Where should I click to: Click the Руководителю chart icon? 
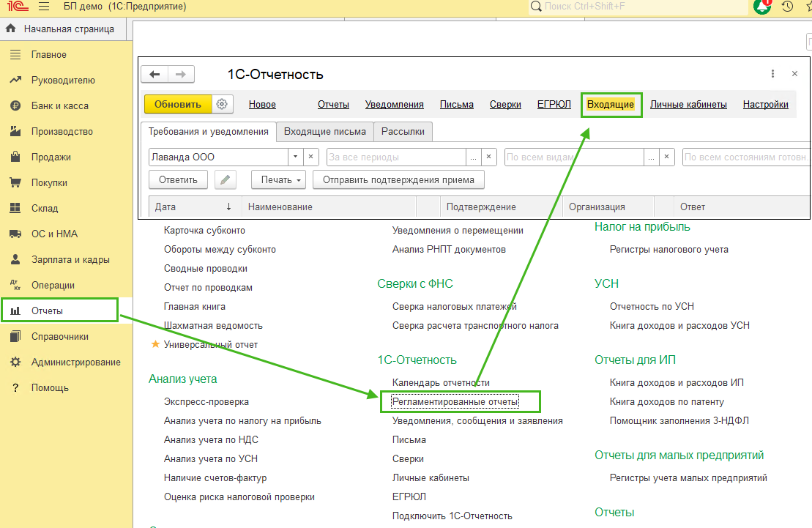(15, 80)
